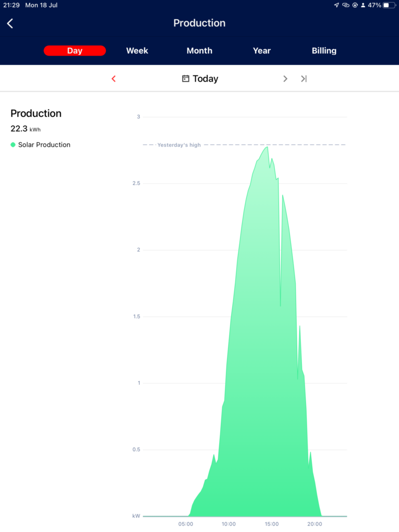Switch to the Week tab
This screenshot has height=532, width=399.
click(137, 51)
